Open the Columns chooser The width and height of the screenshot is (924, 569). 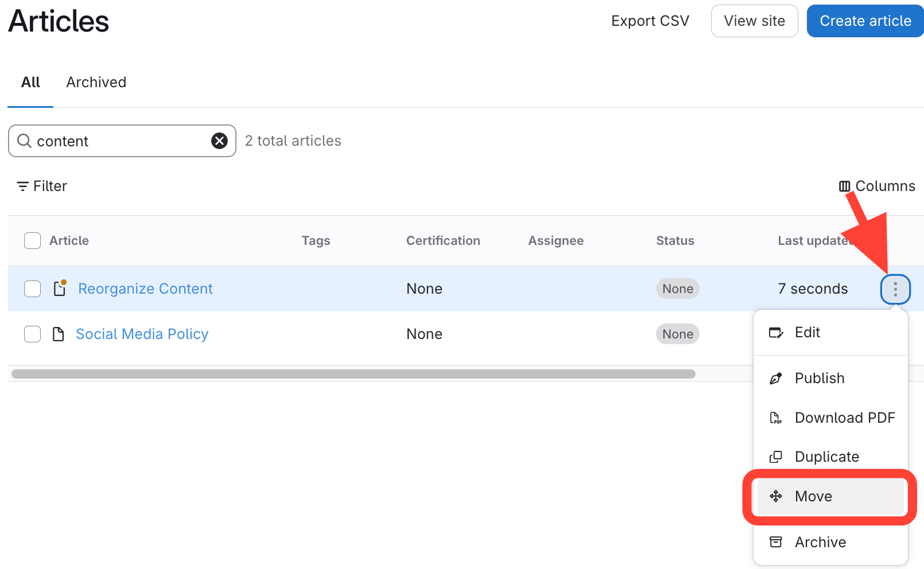tap(877, 186)
